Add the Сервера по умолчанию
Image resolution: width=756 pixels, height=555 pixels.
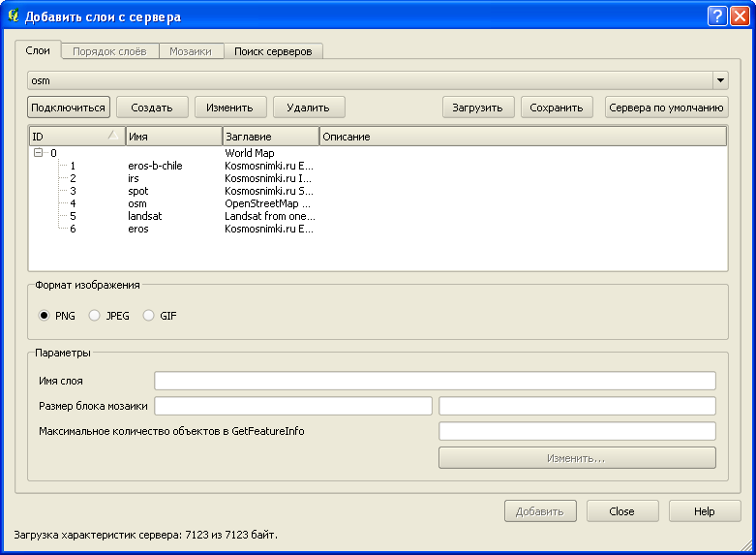pos(666,108)
